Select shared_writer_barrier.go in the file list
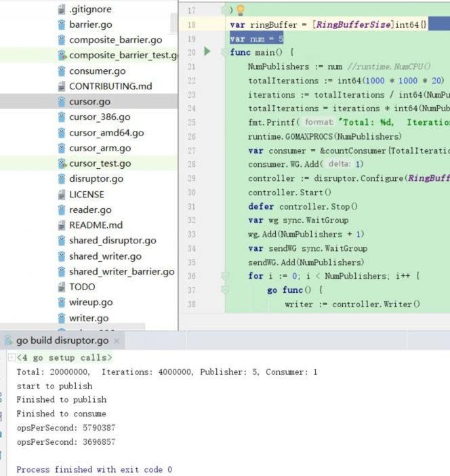The height and width of the screenshot is (476, 450). [121, 271]
